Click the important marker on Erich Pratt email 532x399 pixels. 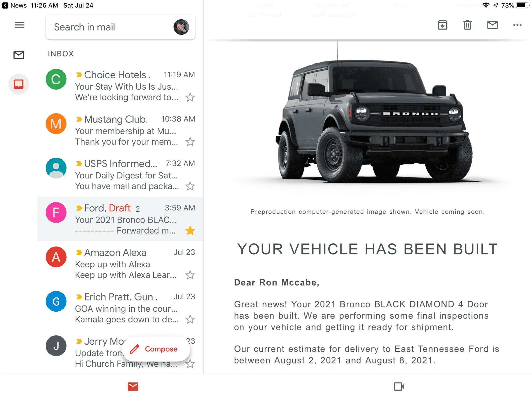tap(79, 297)
